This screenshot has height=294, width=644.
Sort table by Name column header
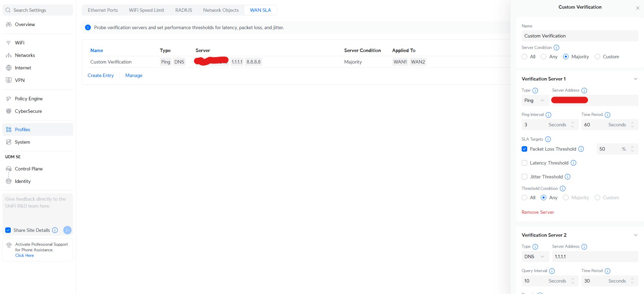97,50
